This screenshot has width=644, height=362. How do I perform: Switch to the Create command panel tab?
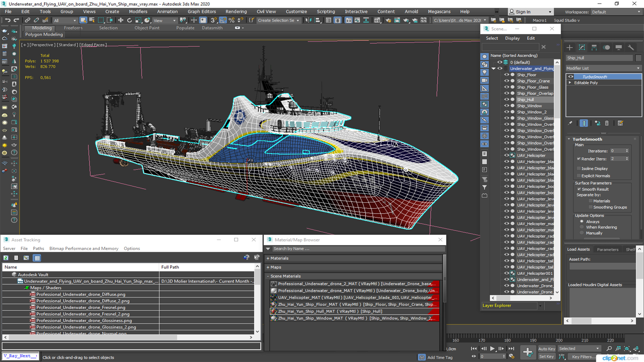[x=570, y=47]
